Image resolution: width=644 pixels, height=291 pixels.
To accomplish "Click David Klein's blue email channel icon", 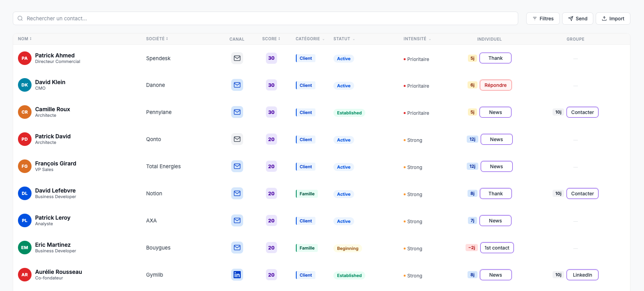I will (237, 85).
